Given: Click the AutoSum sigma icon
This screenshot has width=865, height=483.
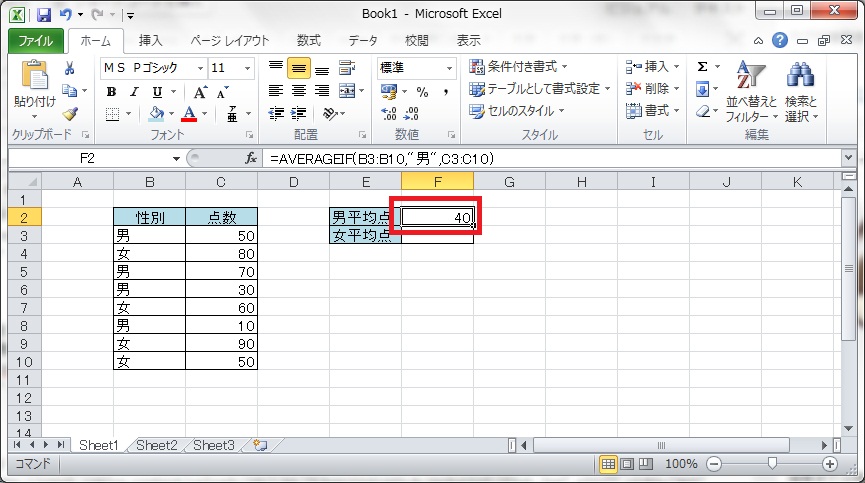Looking at the screenshot, I should pyautogui.click(x=702, y=67).
